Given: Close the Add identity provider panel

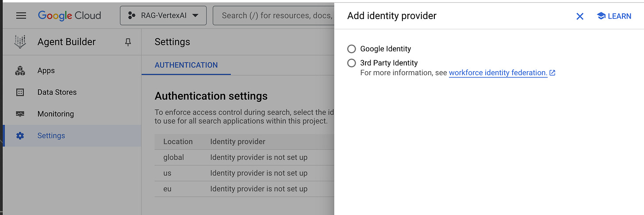Looking at the screenshot, I should coord(580,16).
